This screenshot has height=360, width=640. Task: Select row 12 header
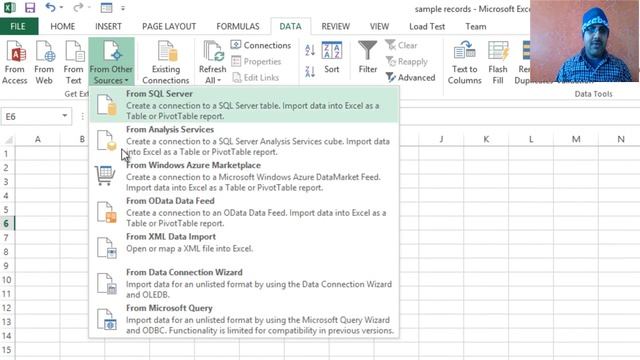pos(6,308)
